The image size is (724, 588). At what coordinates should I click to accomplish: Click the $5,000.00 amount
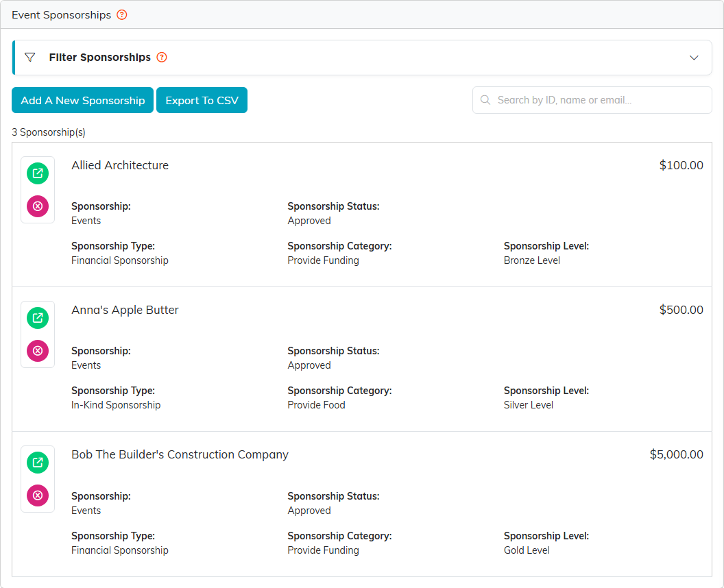(x=677, y=454)
